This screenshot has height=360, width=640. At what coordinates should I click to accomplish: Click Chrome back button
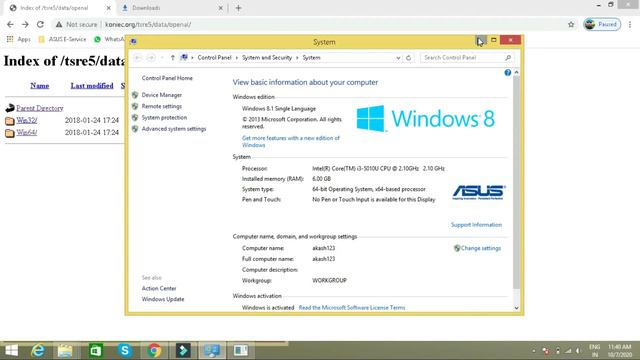10,24
